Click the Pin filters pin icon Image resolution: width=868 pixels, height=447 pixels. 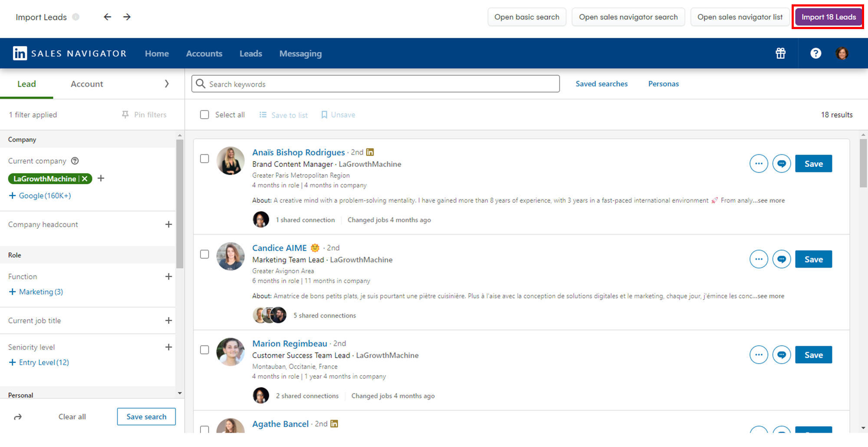click(x=125, y=115)
